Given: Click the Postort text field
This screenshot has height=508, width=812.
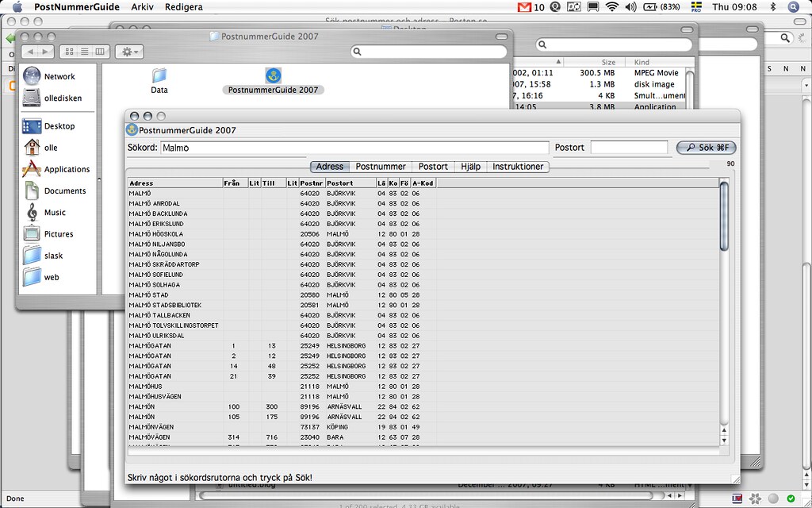Looking at the screenshot, I should tap(629, 147).
